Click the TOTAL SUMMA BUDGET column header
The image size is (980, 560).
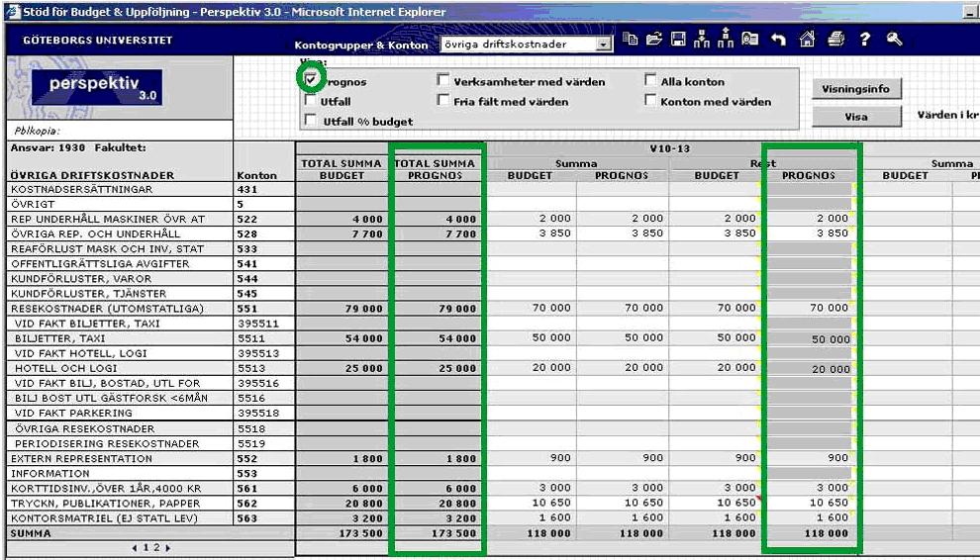point(342,169)
